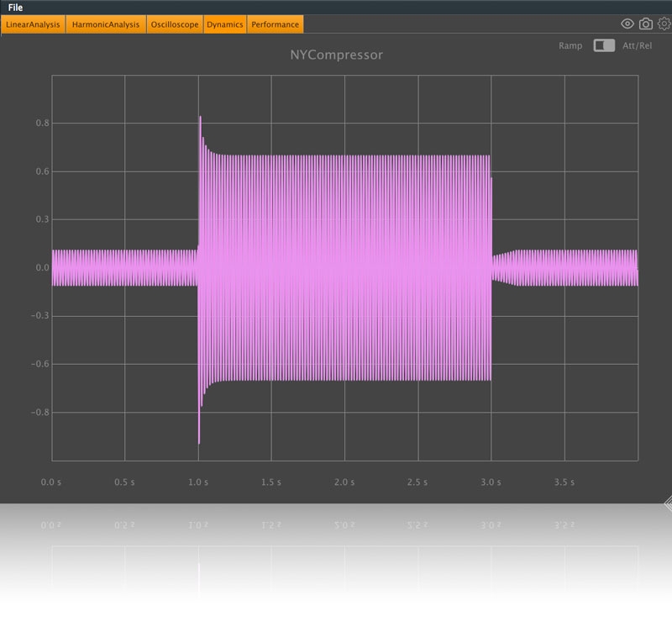Show the Performance tab
The height and width of the screenshot is (632, 672).
(x=276, y=24)
